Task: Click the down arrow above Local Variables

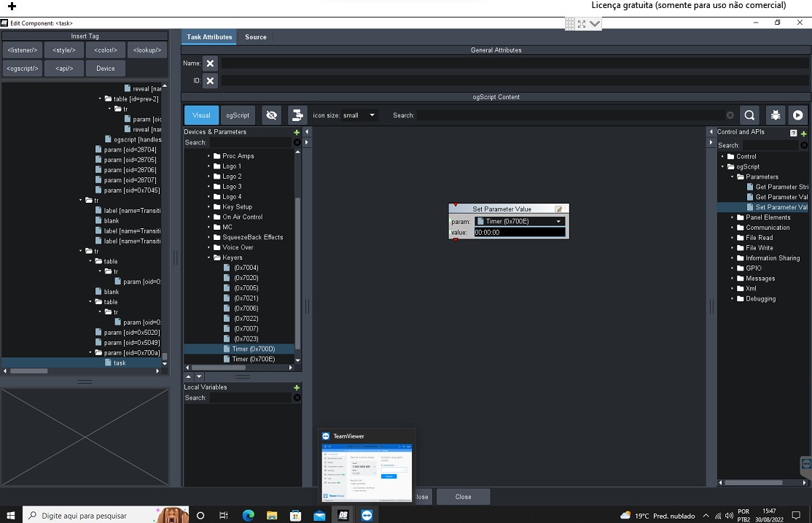Action: tap(199, 376)
